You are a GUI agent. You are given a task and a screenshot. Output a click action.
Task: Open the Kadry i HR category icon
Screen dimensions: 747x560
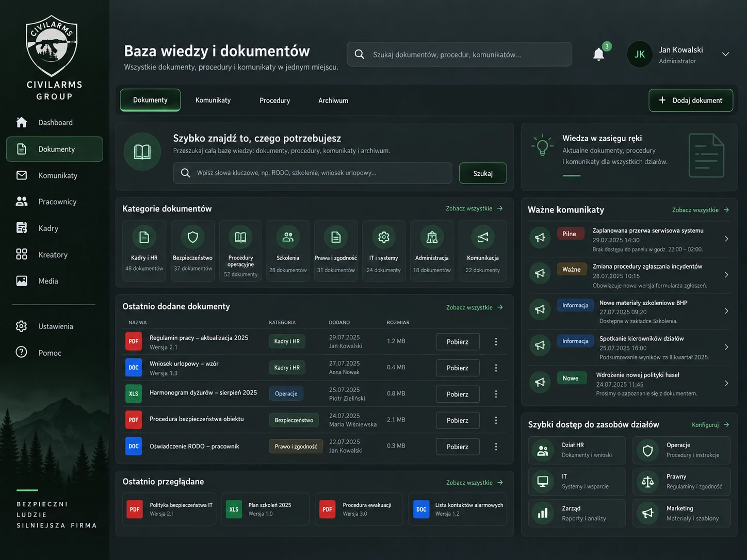point(144,237)
